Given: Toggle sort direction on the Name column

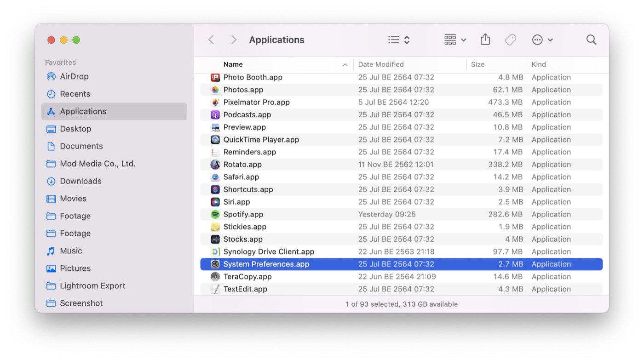Looking at the screenshot, I should point(345,64).
